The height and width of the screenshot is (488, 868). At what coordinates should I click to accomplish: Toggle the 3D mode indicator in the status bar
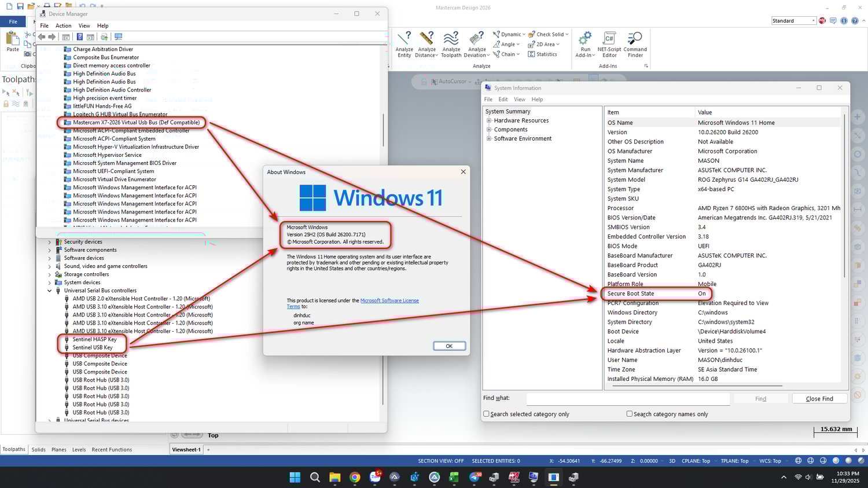672,461
